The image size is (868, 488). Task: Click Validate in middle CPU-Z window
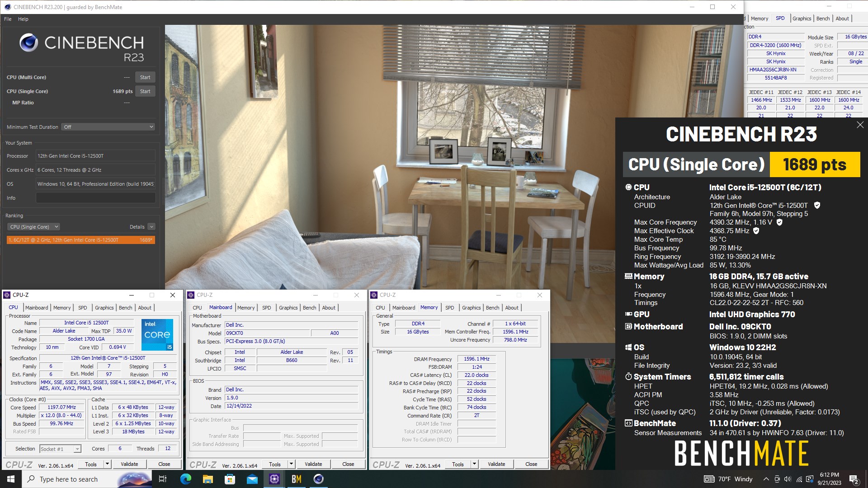[x=313, y=464]
